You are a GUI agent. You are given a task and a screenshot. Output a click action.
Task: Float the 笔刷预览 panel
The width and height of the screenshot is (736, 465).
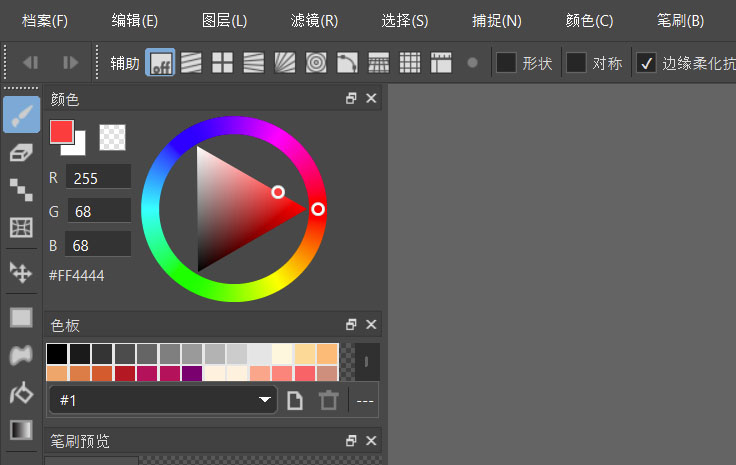[x=351, y=441]
